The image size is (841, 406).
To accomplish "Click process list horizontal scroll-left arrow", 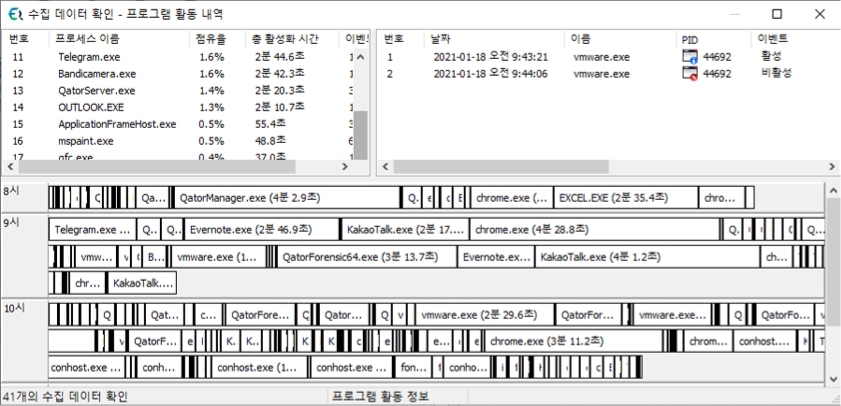I will click(x=11, y=167).
